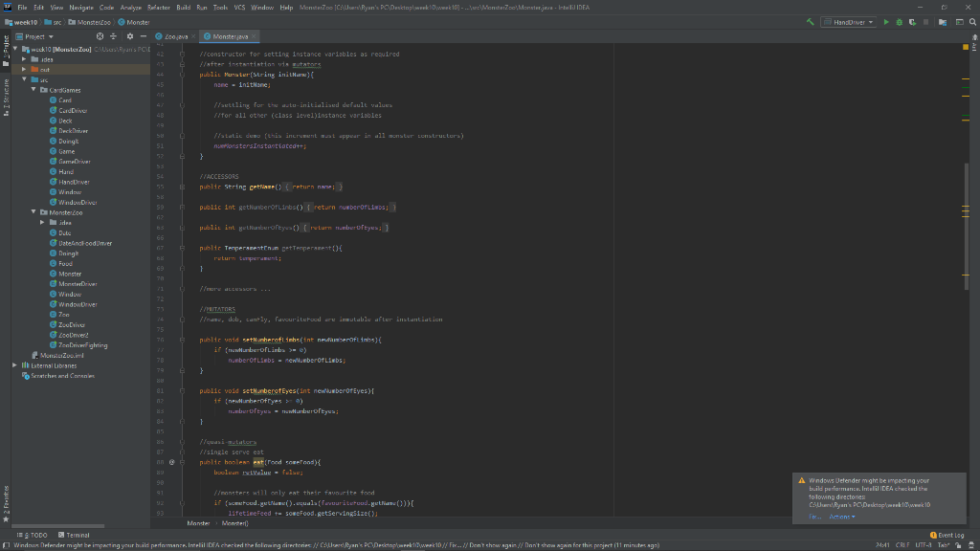Screen dimensions: 980x551
Task: Click the Select Opened File target icon
Action: click(x=100, y=35)
